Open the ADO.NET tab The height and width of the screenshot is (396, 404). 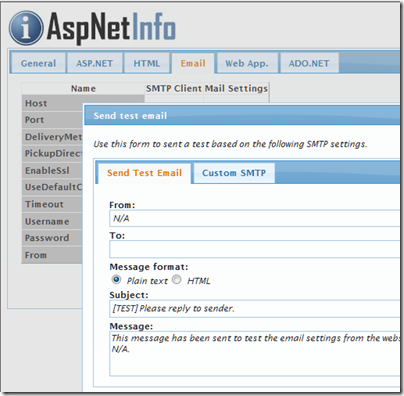pos(309,63)
